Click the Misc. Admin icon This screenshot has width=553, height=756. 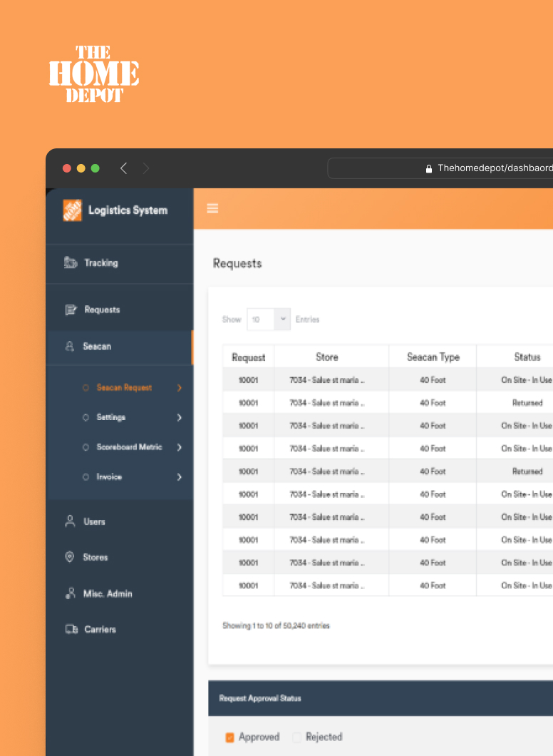(x=71, y=593)
